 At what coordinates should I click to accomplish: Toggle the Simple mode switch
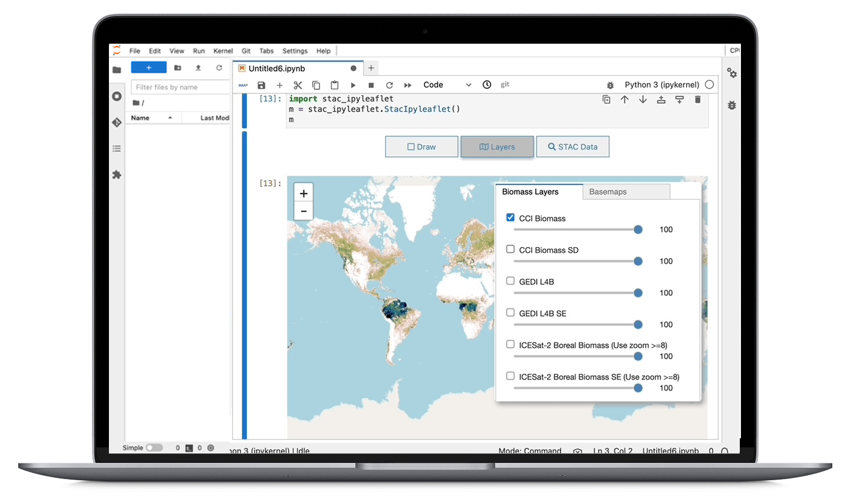click(154, 448)
